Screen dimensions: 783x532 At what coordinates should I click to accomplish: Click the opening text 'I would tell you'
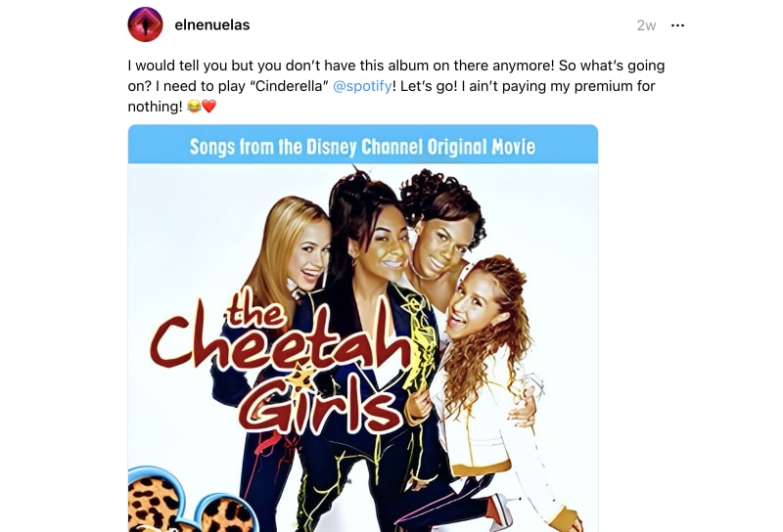click(x=177, y=66)
